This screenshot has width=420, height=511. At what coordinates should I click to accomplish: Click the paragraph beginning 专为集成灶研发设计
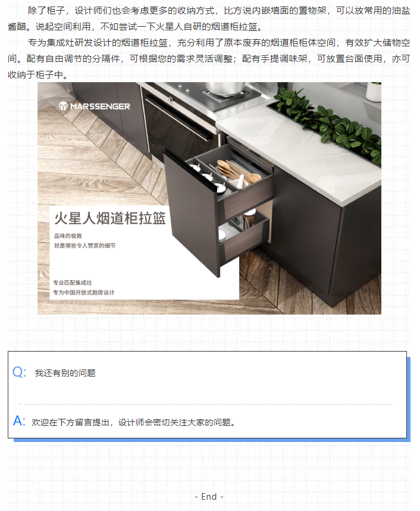pos(209,59)
